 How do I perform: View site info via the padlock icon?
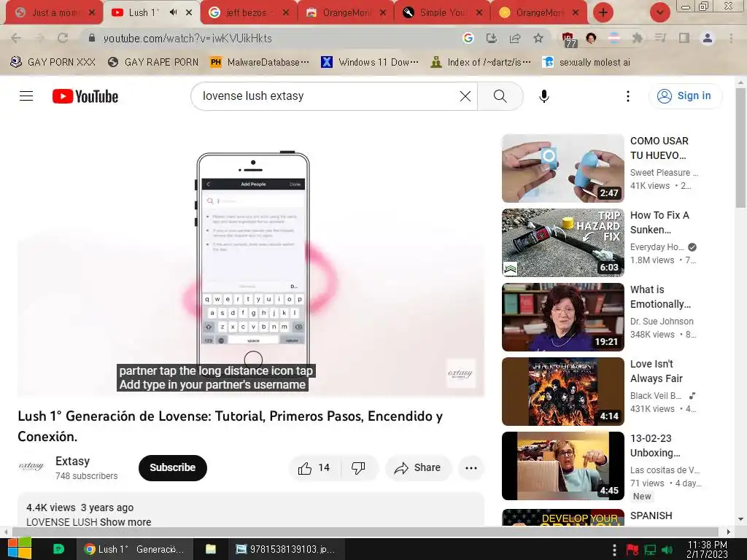[92, 38]
